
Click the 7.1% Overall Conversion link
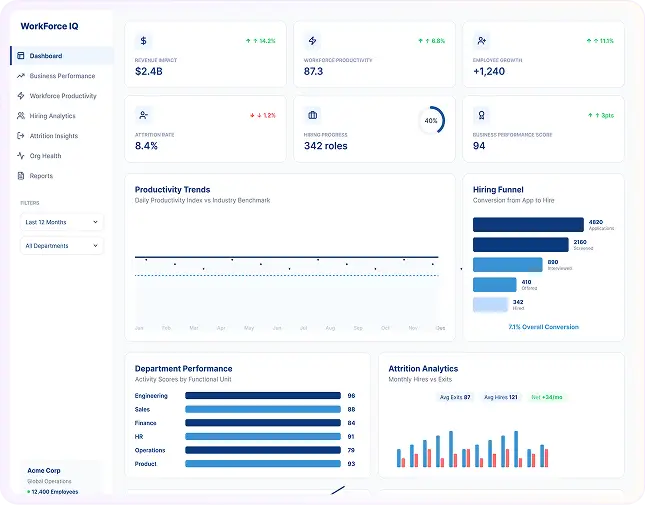pos(543,327)
